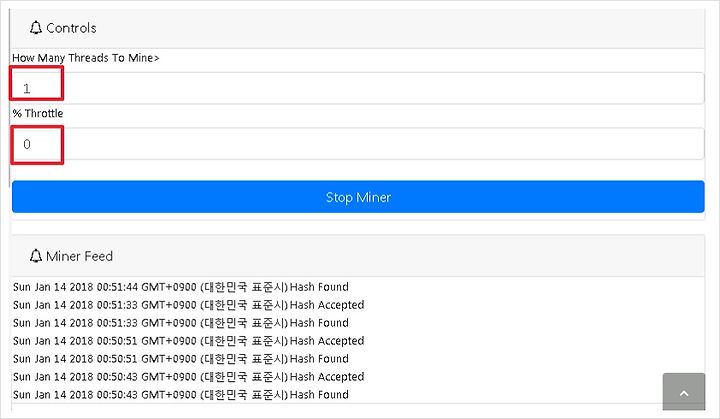Image resolution: width=720 pixels, height=419 pixels.
Task: Click the scroll-to-top chevron button
Action: pyautogui.click(x=684, y=391)
